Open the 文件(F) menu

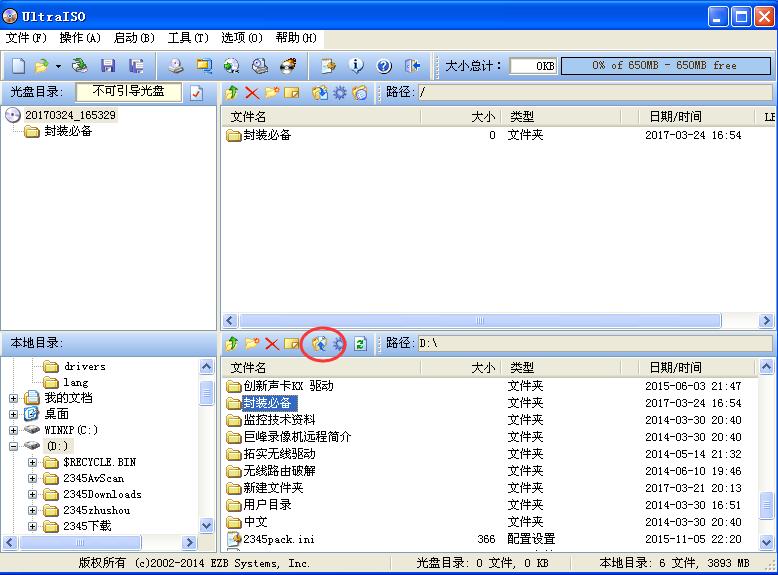coord(26,38)
